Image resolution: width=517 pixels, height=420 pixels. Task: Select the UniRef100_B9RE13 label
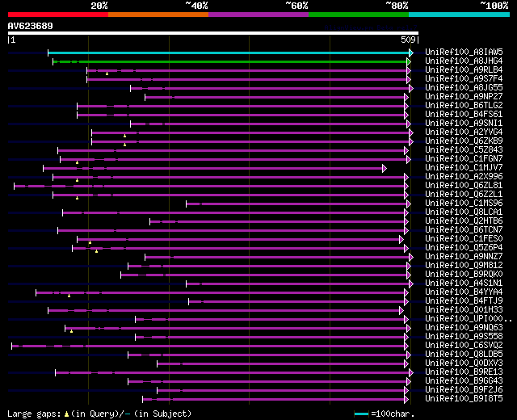[x=464, y=372]
